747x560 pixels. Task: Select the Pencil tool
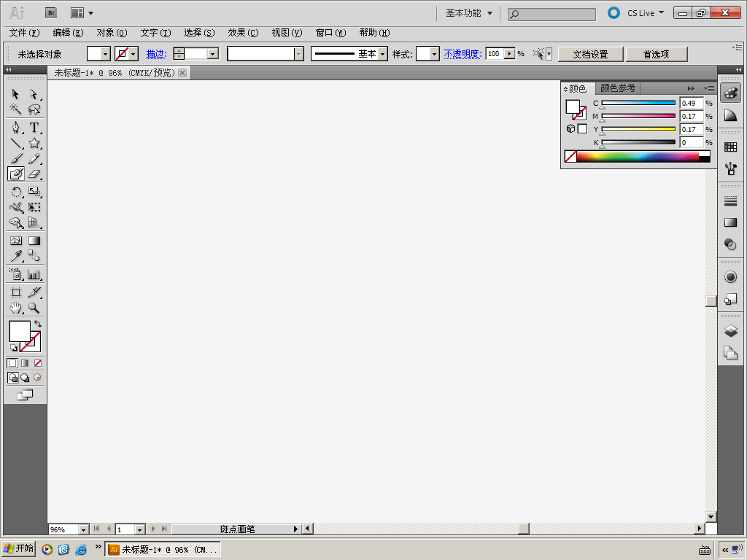(x=34, y=158)
